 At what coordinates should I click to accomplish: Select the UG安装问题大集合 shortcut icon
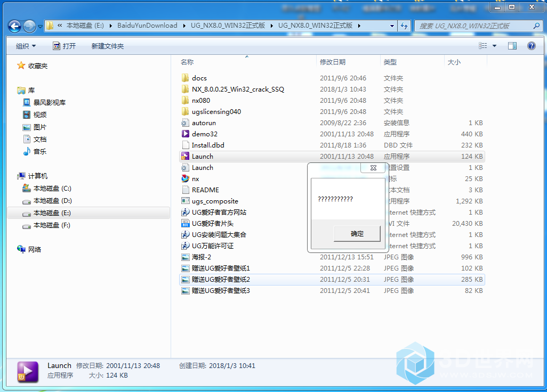click(185, 234)
